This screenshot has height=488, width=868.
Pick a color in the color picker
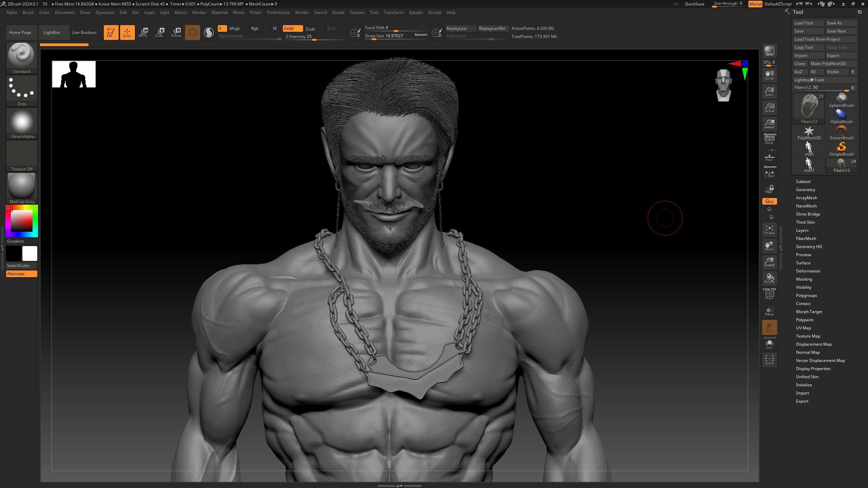click(22, 221)
